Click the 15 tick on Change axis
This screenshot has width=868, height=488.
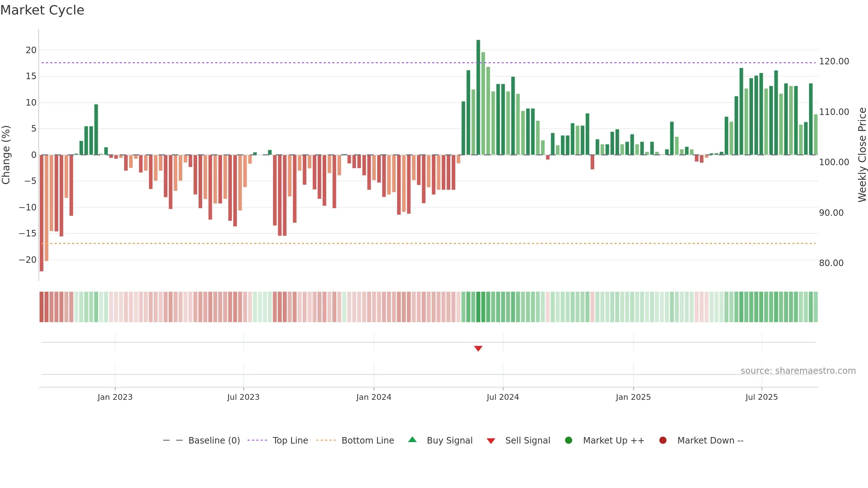(31, 76)
